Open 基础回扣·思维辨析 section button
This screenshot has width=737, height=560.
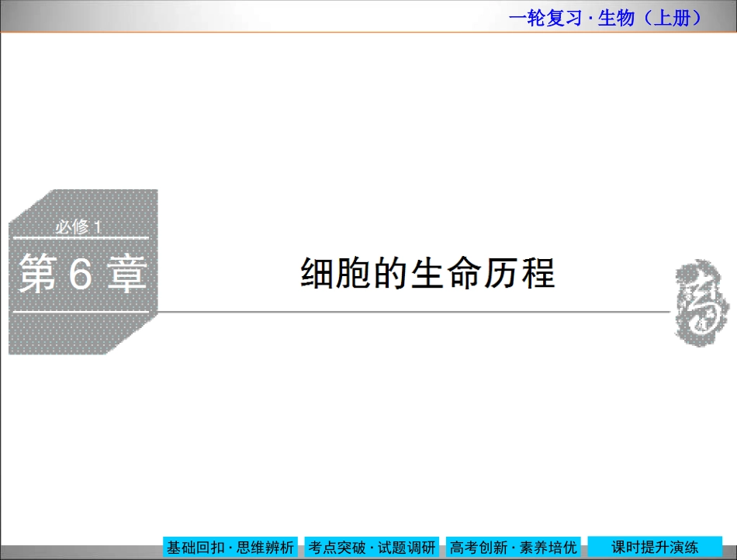(x=230, y=547)
